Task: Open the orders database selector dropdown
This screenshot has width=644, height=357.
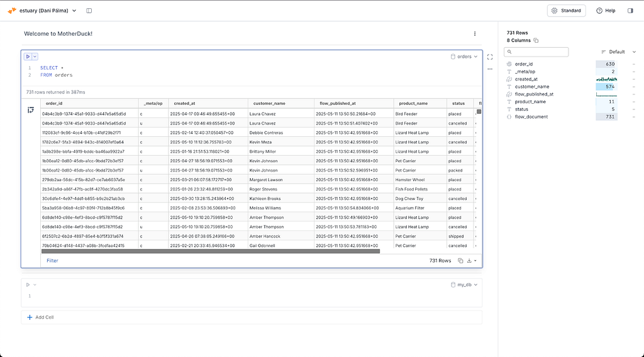Action: [x=464, y=57]
